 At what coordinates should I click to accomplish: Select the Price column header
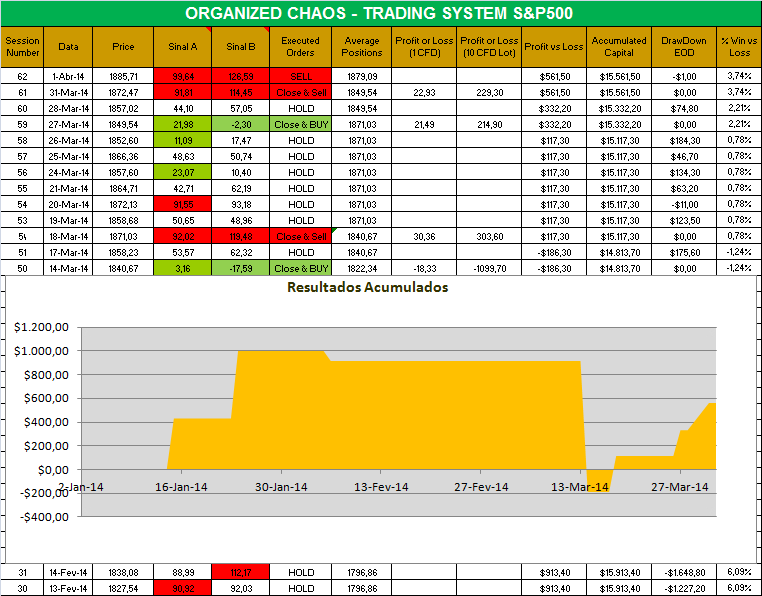click(123, 47)
